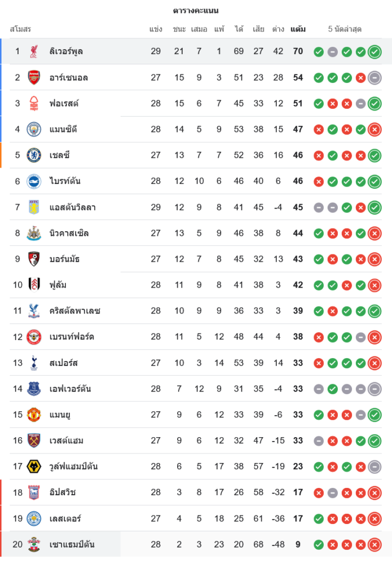This screenshot has width=392, height=564.
Task: Click Liverpool's latest match win indicator
Action: 375,52
